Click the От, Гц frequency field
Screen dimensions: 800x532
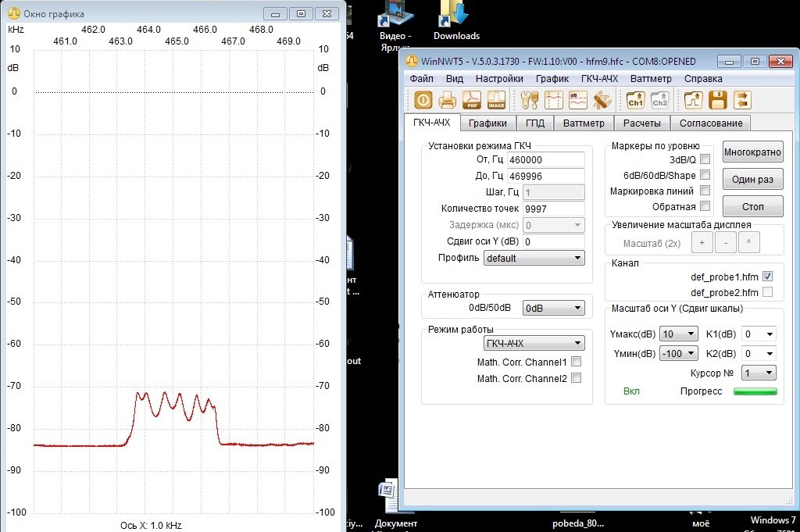tap(546, 159)
